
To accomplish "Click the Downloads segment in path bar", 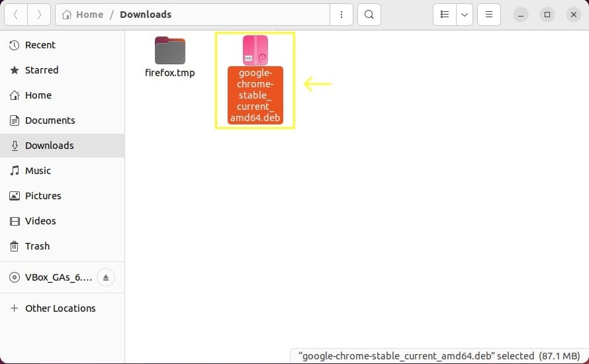I will [146, 15].
